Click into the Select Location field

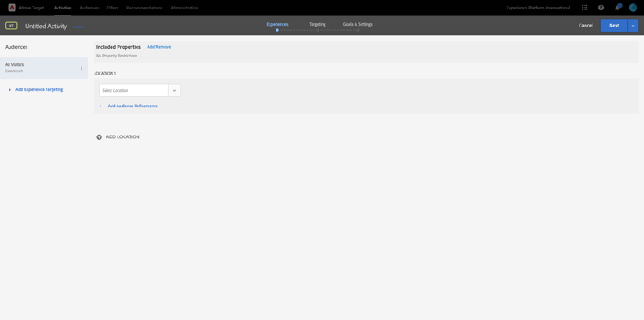click(134, 90)
